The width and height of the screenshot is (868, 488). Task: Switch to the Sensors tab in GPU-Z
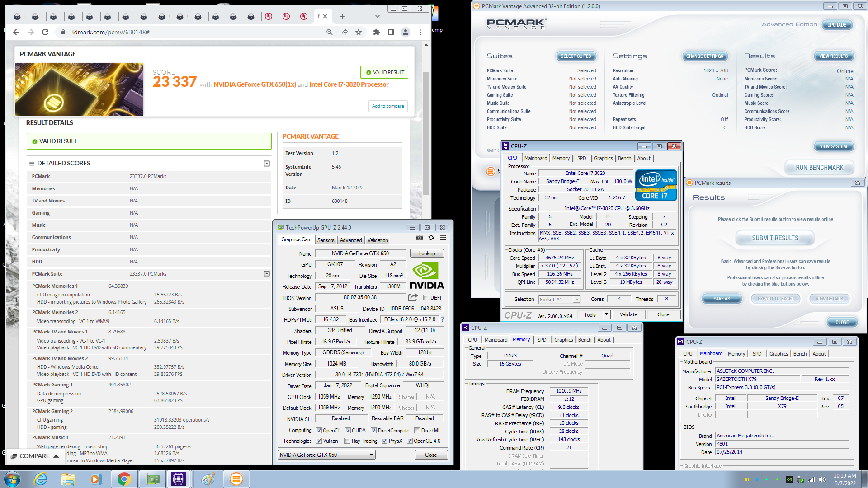(325, 240)
